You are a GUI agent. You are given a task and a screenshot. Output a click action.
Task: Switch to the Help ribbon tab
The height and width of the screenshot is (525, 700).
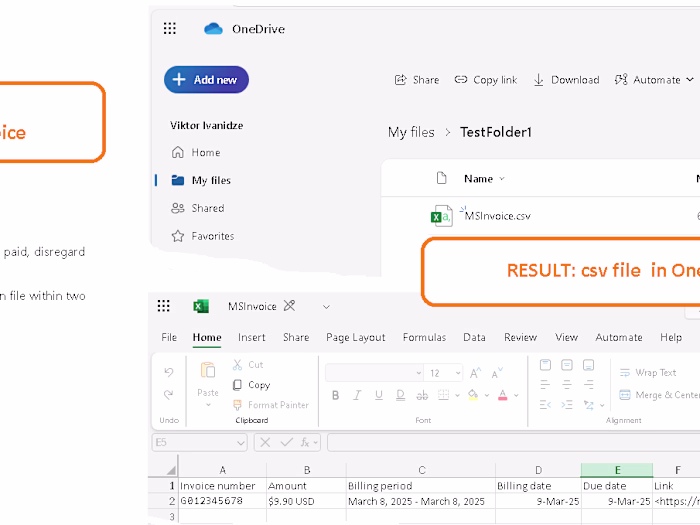tap(671, 338)
